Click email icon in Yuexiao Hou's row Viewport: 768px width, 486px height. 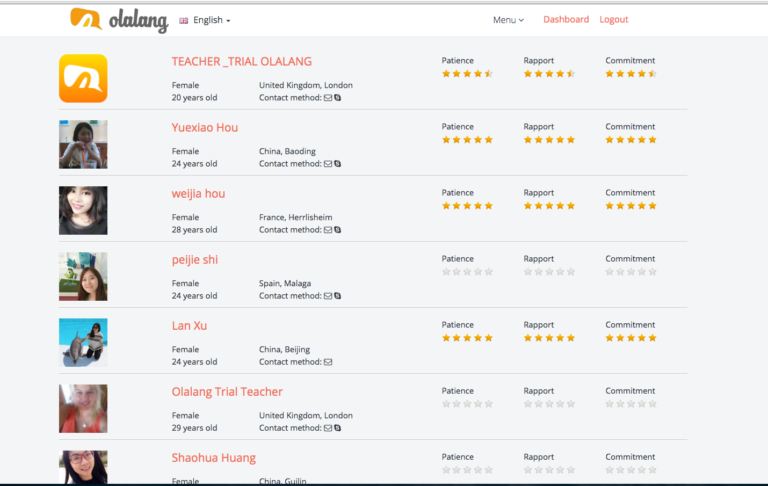click(328, 164)
